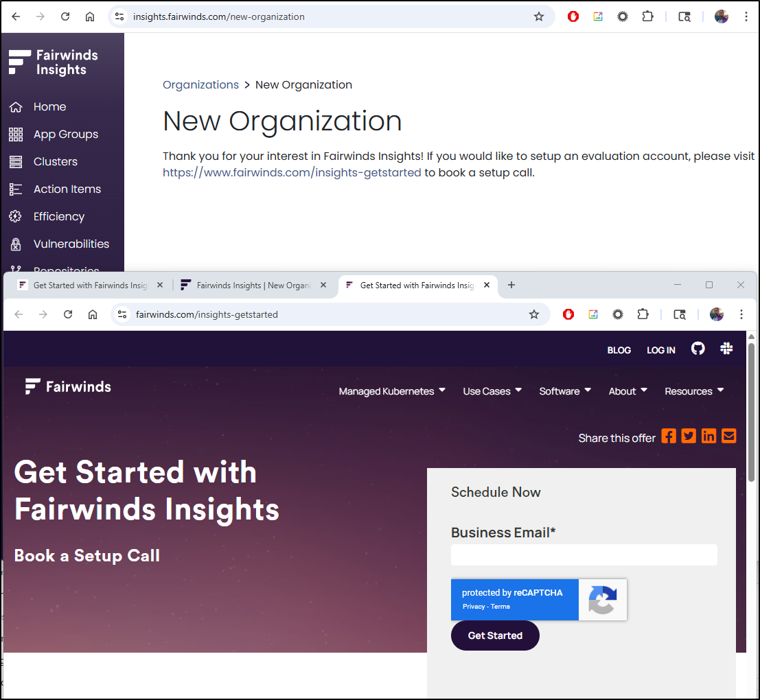Click the Business Email input field
Screen dimensions: 760x700
point(584,555)
